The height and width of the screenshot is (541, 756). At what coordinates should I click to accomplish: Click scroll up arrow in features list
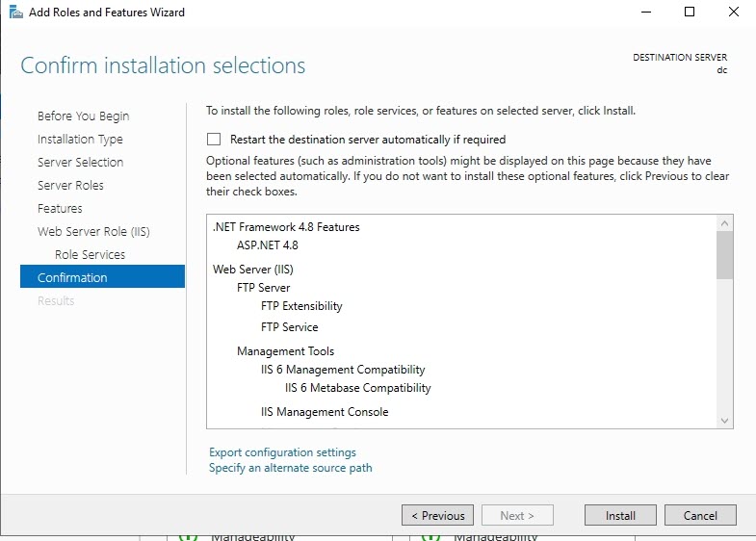click(725, 223)
